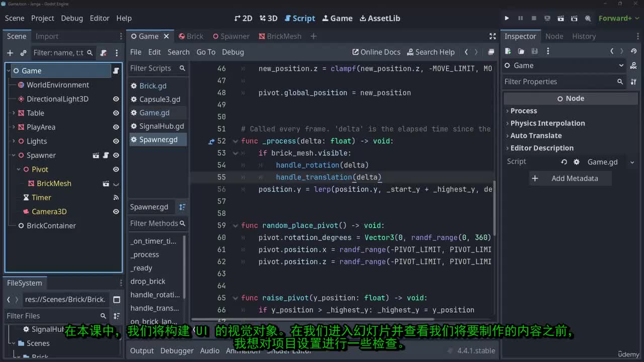Instantiate a child scene via link icon

23,52
